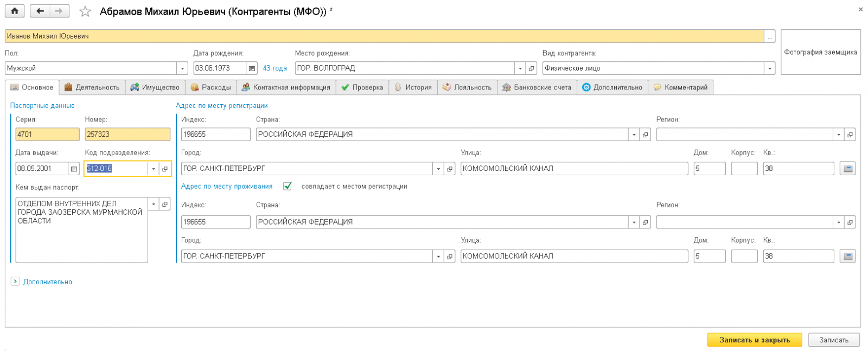The image size is (868, 351).
Task: Expand the Дополнительно section
Action: [15, 282]
